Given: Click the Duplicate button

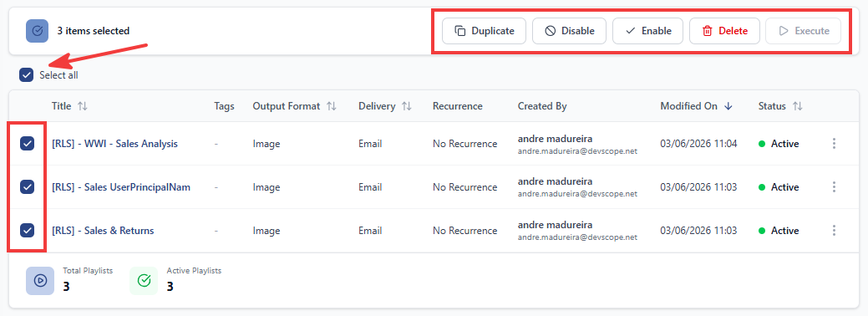Looking at the screenshot, I should pos(484,31).
